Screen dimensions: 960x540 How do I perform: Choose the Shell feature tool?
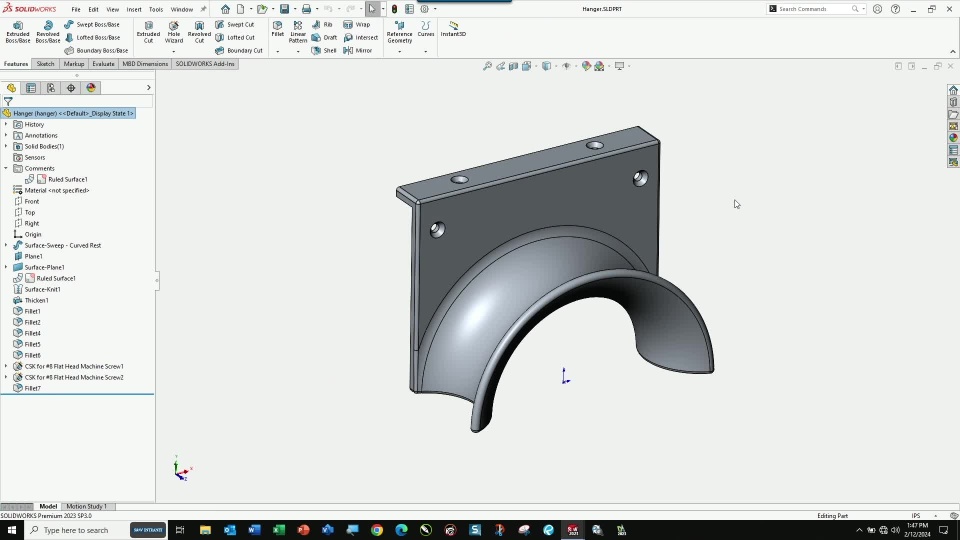[x=324, y=50]
